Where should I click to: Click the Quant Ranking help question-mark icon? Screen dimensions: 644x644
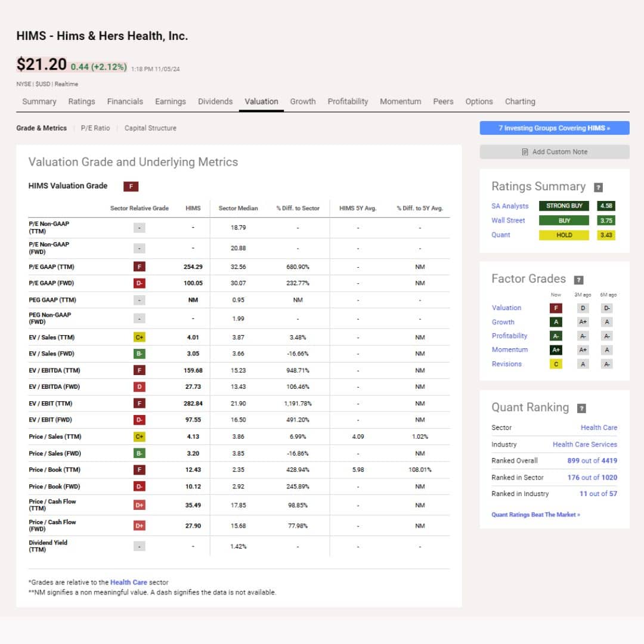581,408
